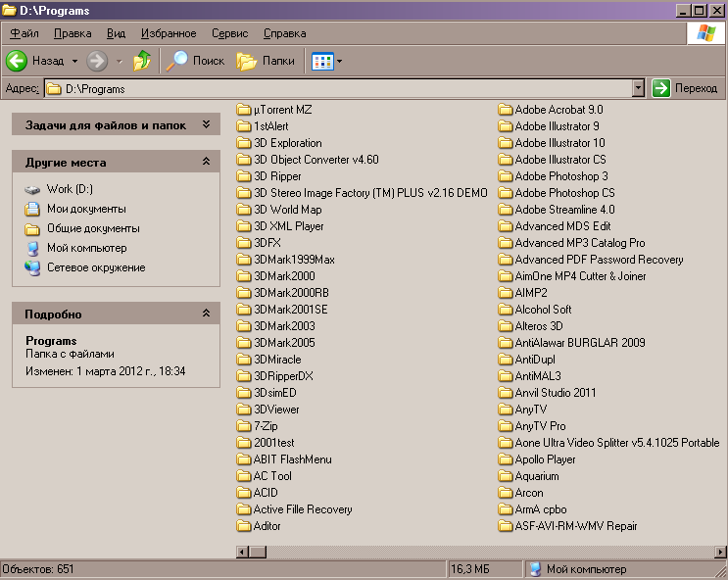Image resolution: width=728 pixels, height=580 pixels.
Task: Open the Файл menu
Action: point(24,33)
